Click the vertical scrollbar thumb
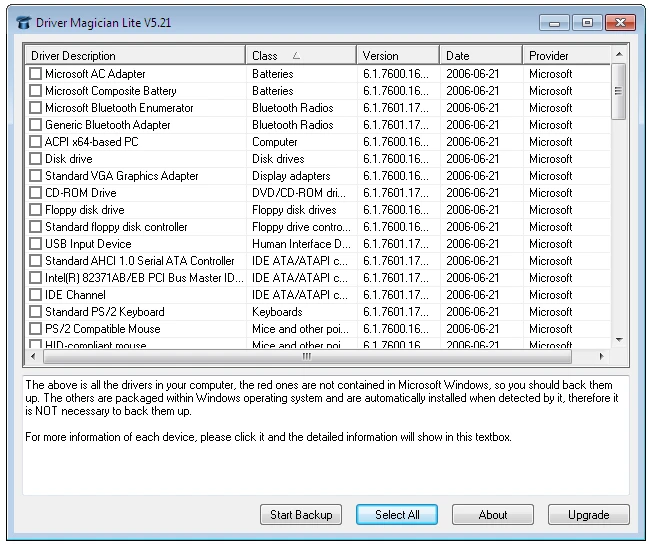 619,91
